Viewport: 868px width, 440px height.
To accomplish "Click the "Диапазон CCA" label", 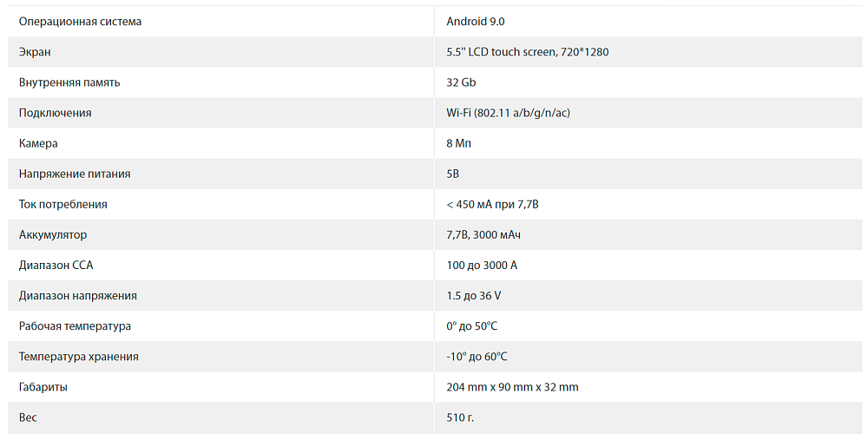I will click(x=56, y=266).
